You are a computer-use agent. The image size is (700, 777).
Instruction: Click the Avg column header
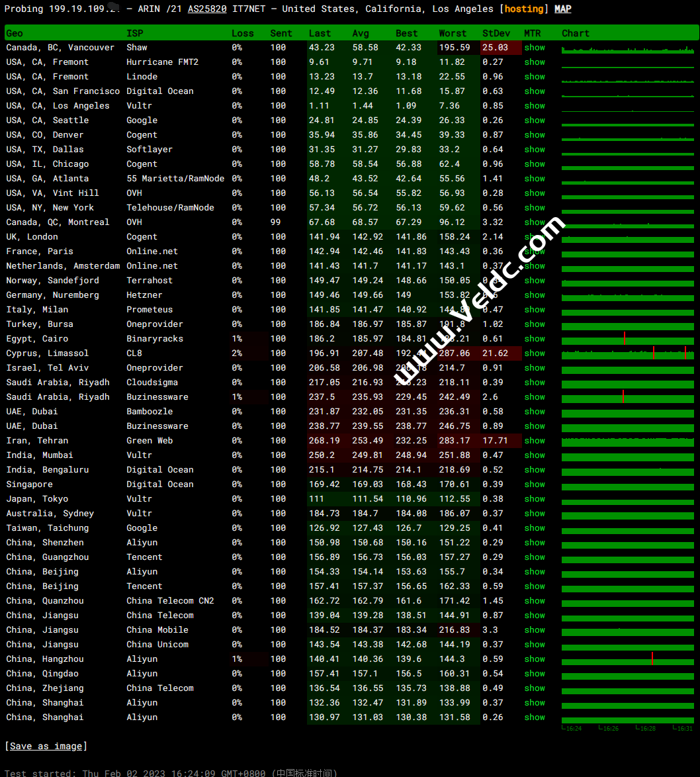pyautogui.click(x=361, y=33)
